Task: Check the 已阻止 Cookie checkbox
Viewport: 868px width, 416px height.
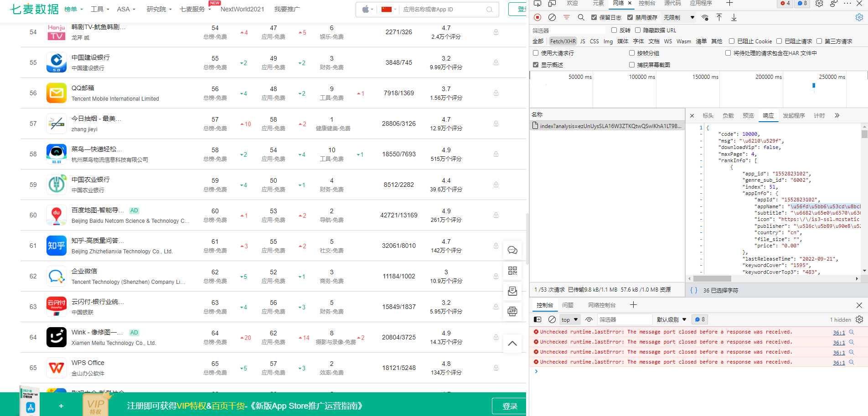Action: 732,41
